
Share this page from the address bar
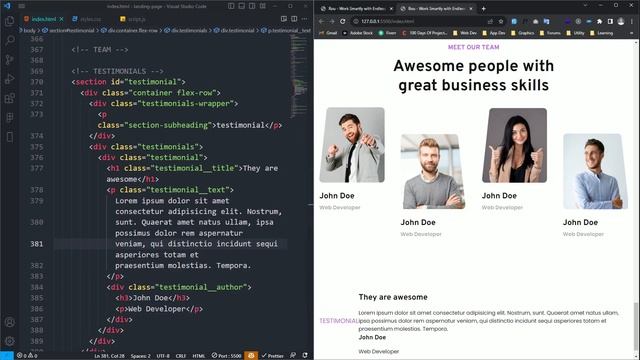click(490, 21)
